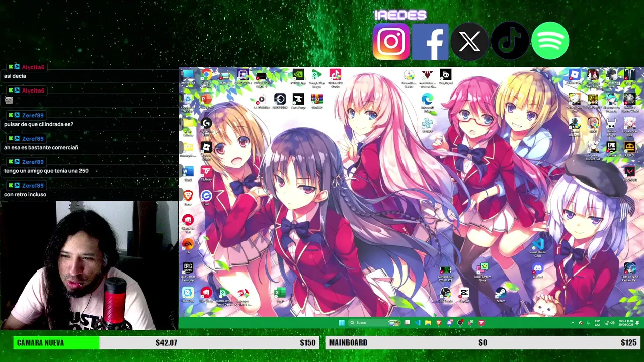Launch Honkai Impact 3rd desktop shortcut
The width and height of the screenshot is (644, 362).
coord(593,150)
